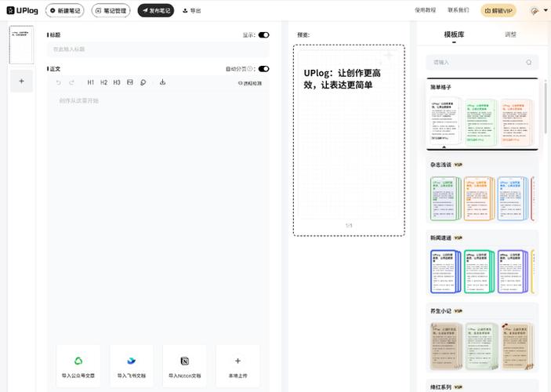Create a note with 新建笔记
551x392 pixels.
(x=64, y=10)
